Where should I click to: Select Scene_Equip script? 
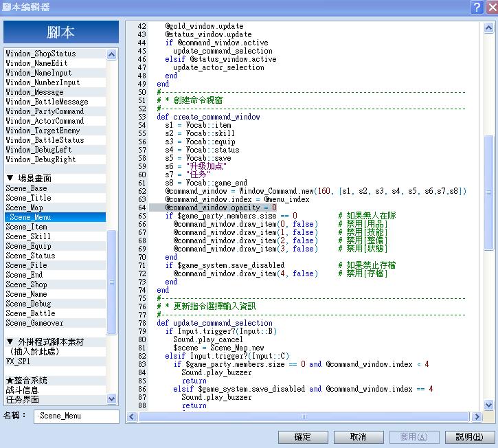tap(55, 245)
